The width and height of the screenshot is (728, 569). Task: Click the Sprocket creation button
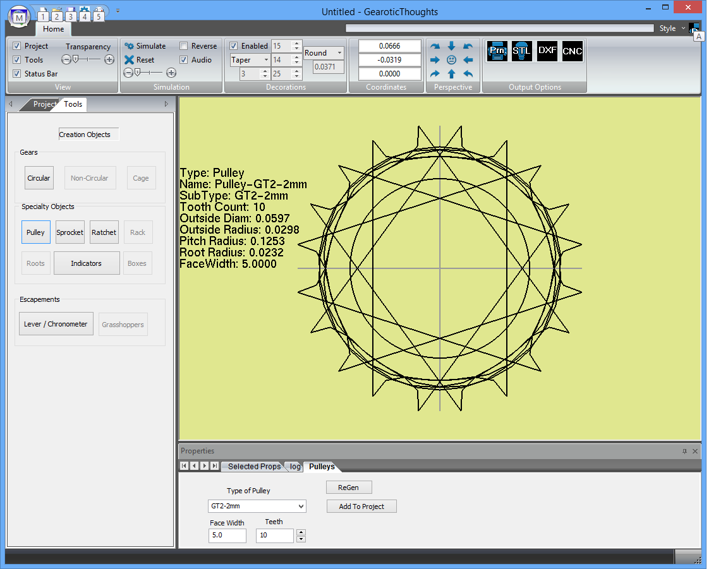[70, 232]
